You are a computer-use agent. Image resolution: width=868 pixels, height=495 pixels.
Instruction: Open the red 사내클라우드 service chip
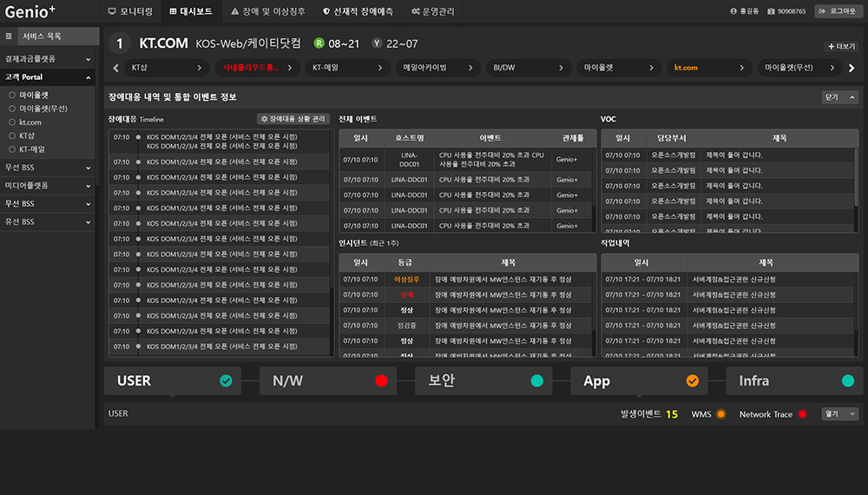[258, 68]
